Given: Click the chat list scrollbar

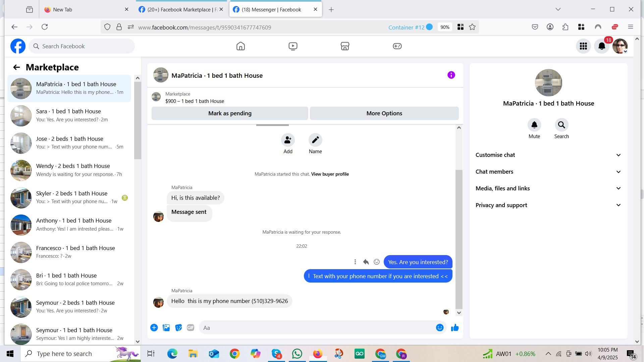Looking at the screenshot, I should pyautogui.click(x=138, y=120).
